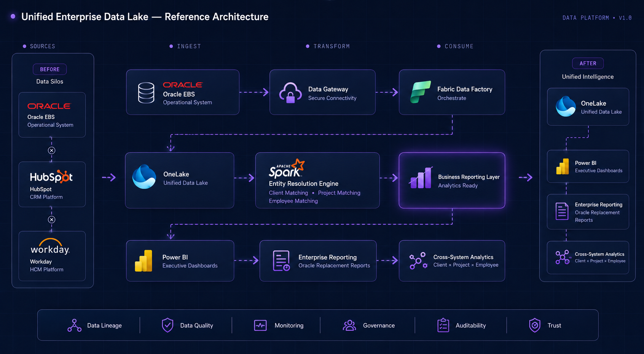Click the title "Unified Enterprise Data Lake — Reference Architecture"
Image resolution: width=644 pixels, height=354 pixels.
pyautogui.click(x=145, y=17)
